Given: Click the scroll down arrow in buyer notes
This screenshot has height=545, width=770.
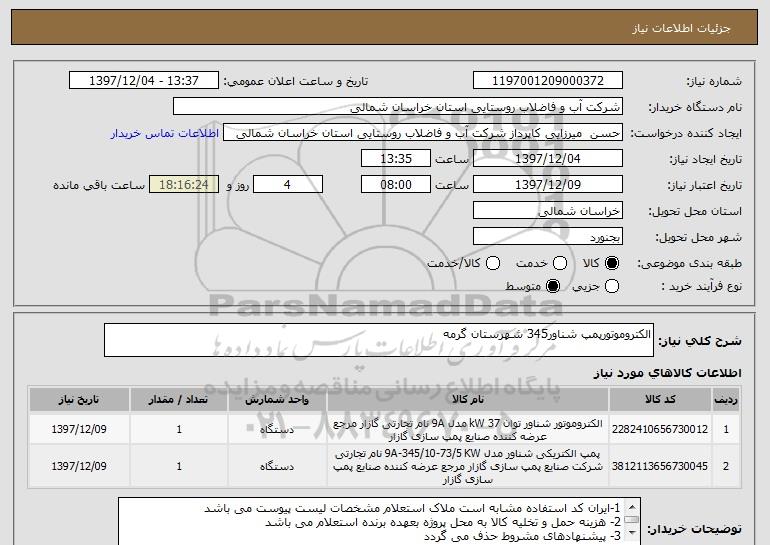Looking at the screenshot, I should pyautogui.click(x=632, y=532).
